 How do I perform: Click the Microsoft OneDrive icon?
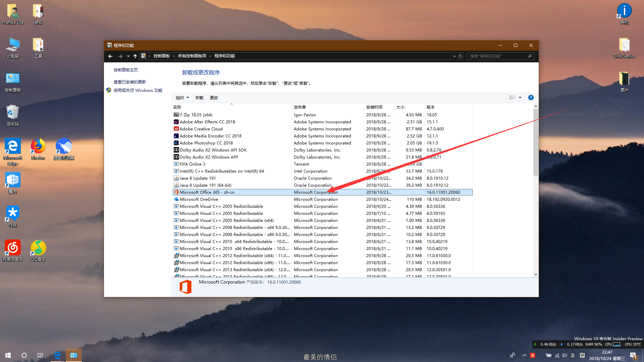coord(176,199)
